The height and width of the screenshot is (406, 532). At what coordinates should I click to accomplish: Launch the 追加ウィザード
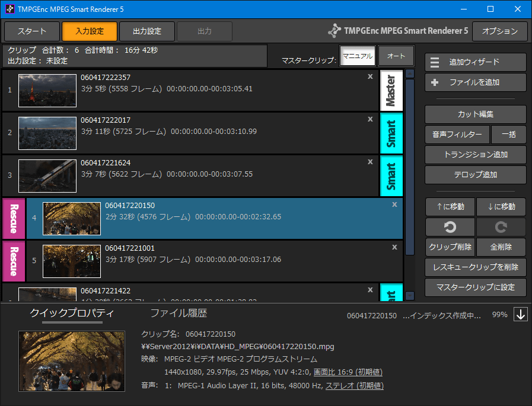click(x=475, y=62)
